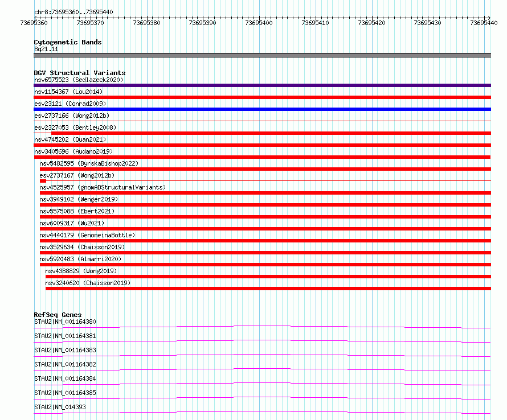Select transcript STAU2|NM_001164382
The height and width of the screenshot is (420, 507).
click(65, 364)
